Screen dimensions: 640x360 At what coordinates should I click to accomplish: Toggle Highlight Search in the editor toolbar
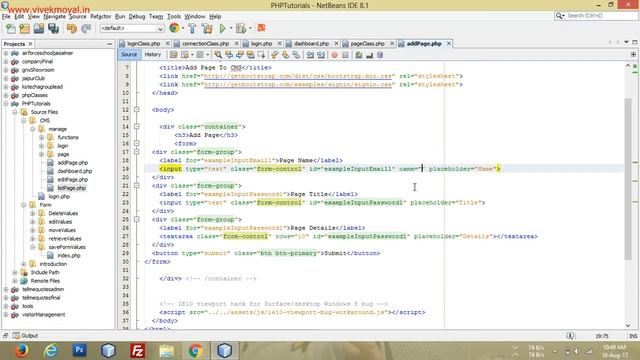[250, 55]
